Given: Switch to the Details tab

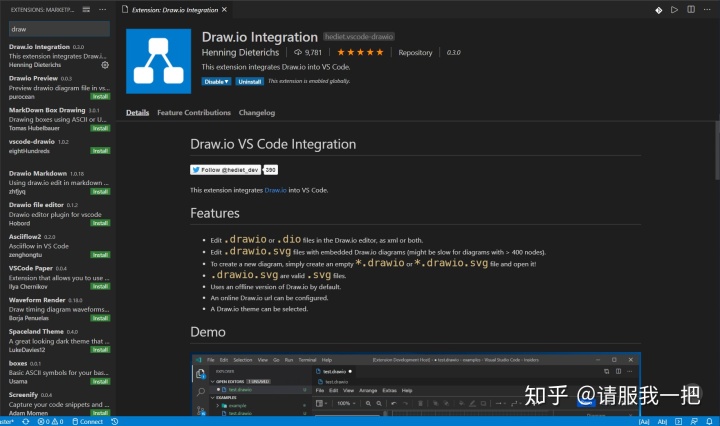Looking at the screenshot, I should pyautogui.click(x=137, y=112).
